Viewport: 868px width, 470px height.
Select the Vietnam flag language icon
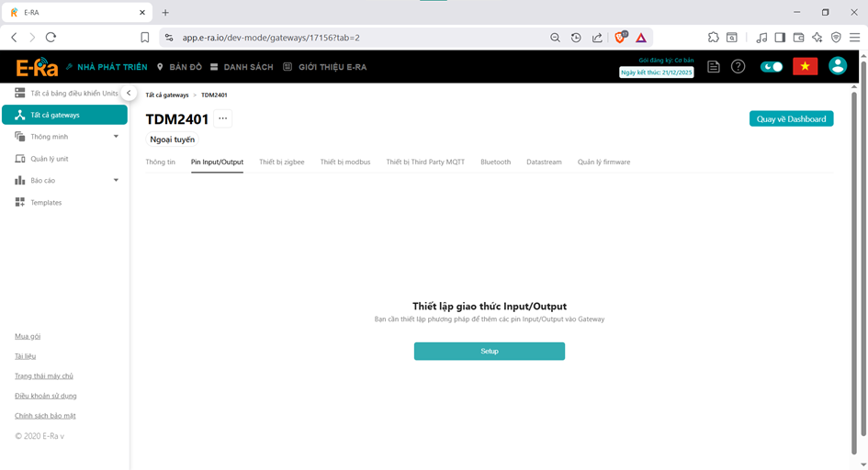click(x=805, y=67)
